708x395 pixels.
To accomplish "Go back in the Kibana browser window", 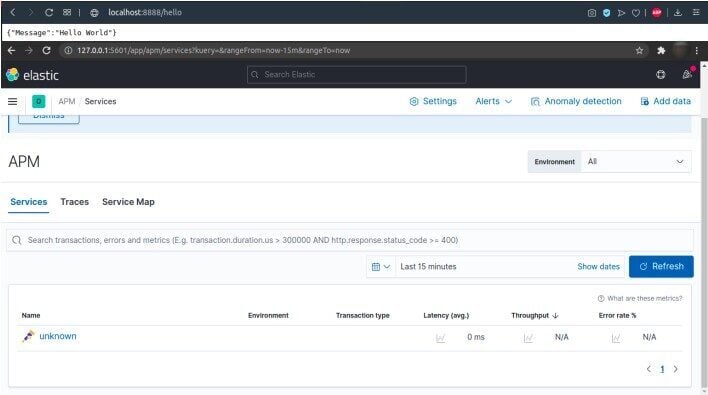I will pos(12,51).
